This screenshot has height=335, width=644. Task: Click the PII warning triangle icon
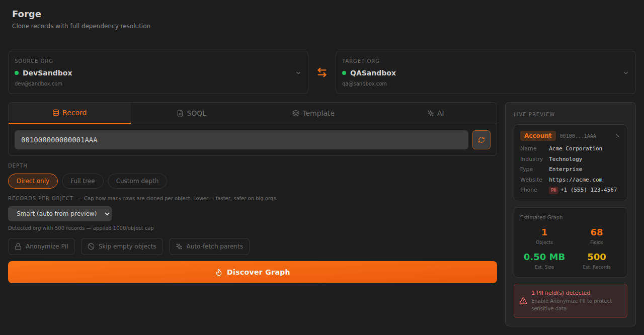[x=523, y=301]
